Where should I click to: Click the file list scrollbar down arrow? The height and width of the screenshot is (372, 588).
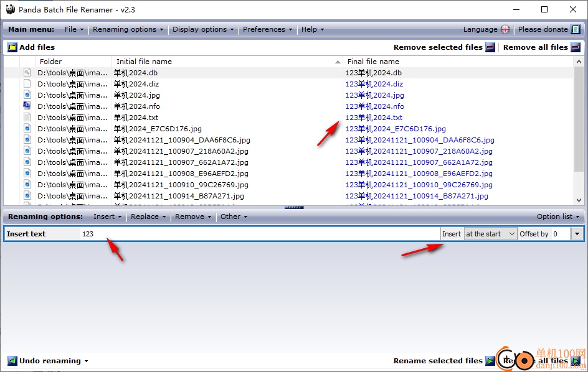579,200
